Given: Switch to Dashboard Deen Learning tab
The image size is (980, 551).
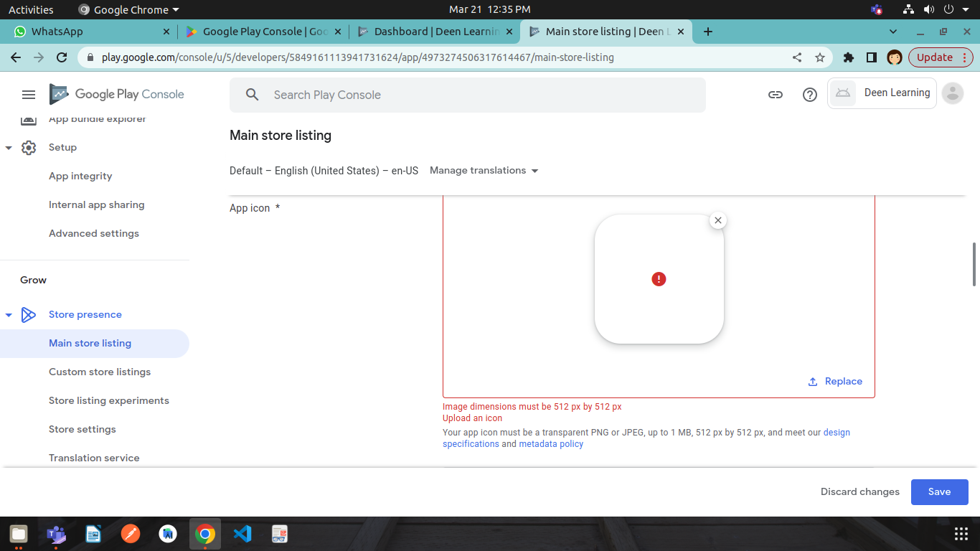Looking at the screenshot, I should [x=435, y=32].
